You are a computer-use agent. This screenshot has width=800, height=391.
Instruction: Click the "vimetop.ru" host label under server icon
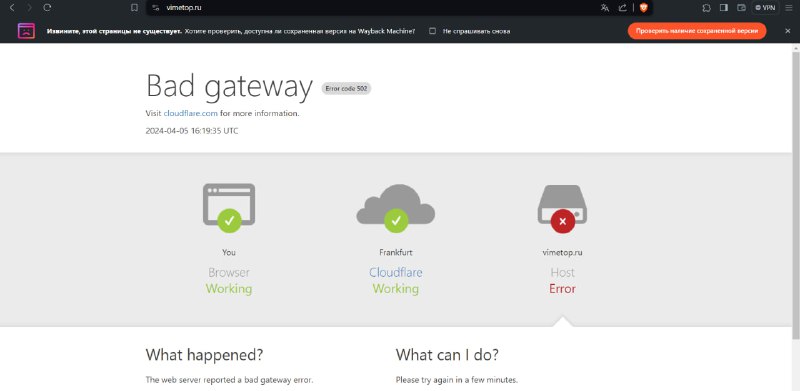tap(562, 252)
